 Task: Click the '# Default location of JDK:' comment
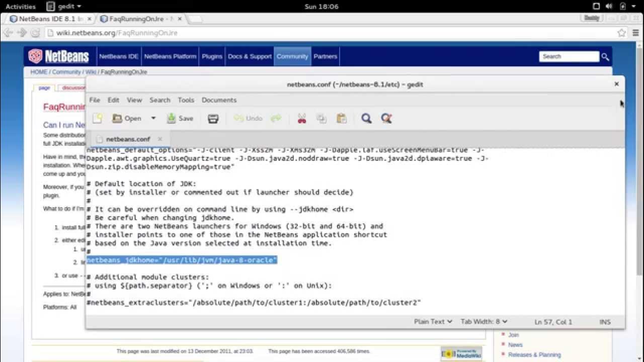(141, 184)
